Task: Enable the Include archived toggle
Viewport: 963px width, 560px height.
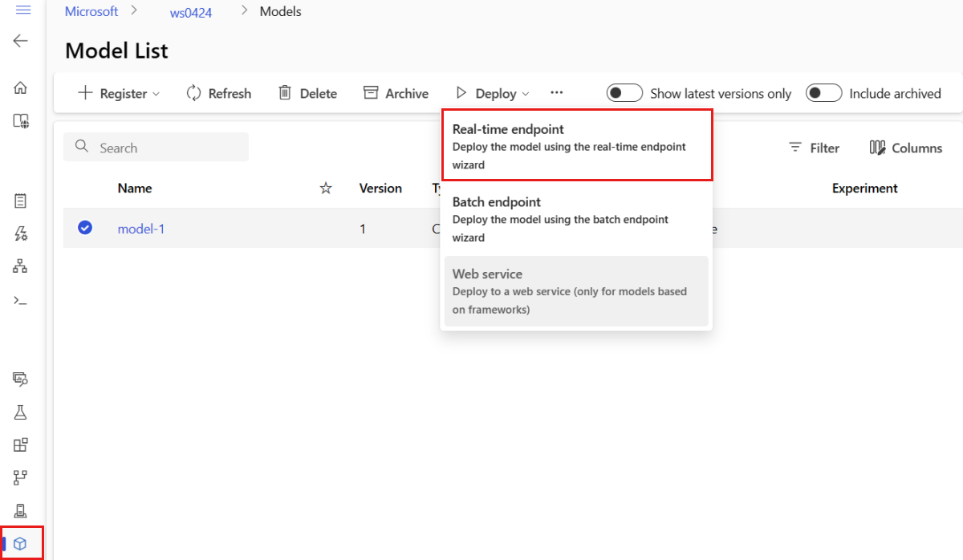Action: [823, 93]
